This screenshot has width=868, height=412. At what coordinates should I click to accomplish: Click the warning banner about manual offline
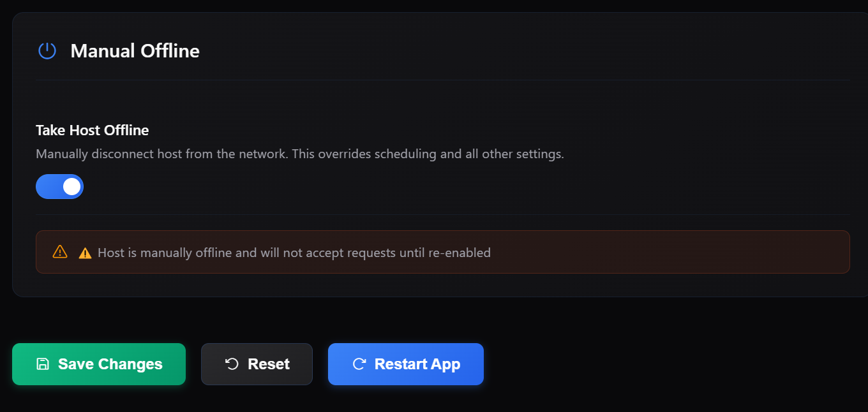pyautogui.click(x=443, y=251)
